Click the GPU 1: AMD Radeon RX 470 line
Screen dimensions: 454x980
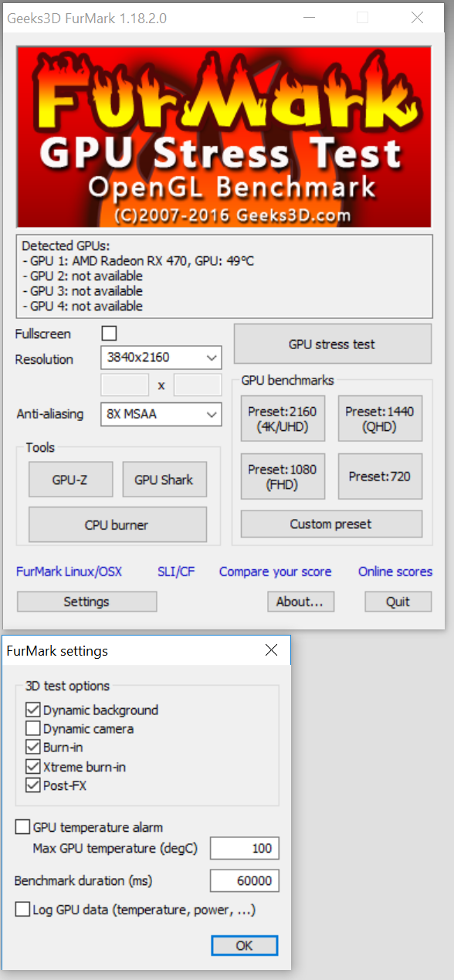coord(138,261)
